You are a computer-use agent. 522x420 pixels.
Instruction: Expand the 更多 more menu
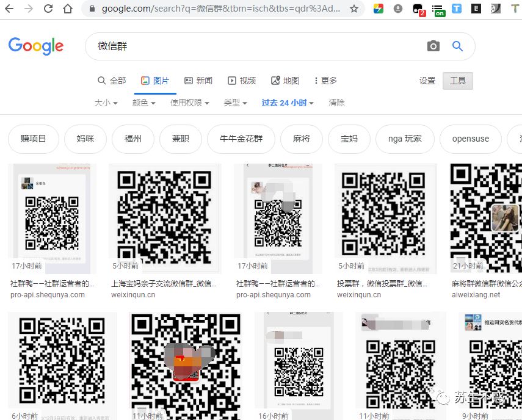[325, 81]
